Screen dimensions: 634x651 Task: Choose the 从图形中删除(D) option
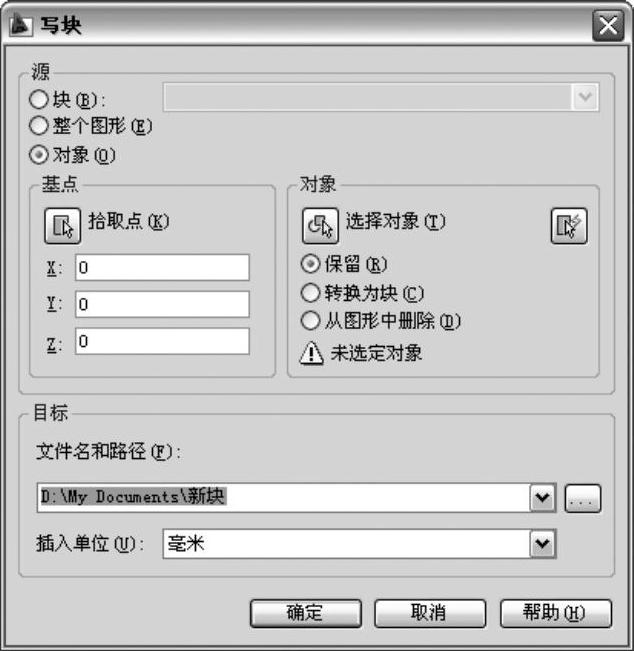[310, 321]
